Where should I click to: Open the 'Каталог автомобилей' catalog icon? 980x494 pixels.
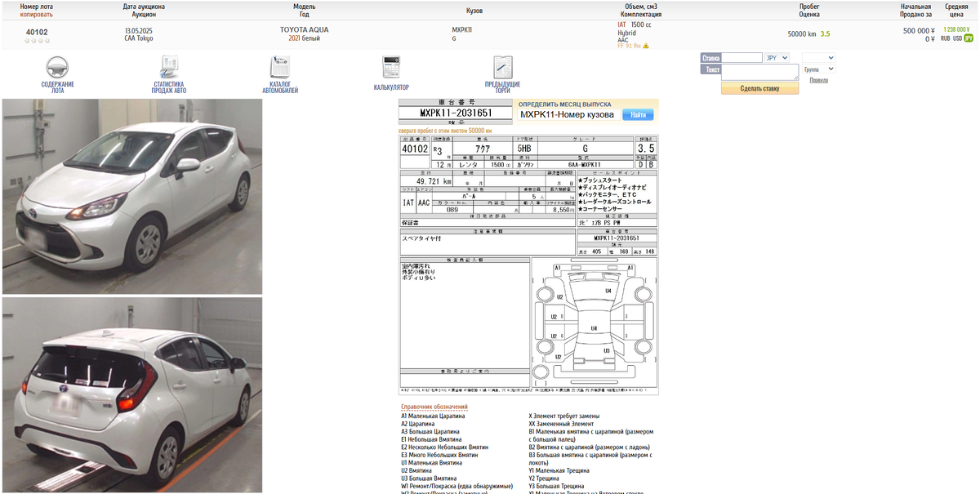point(280,68)
